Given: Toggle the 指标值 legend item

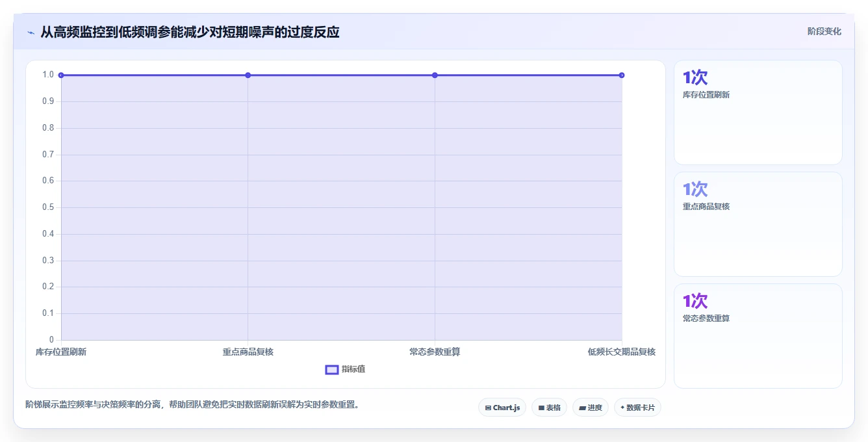Looking at the screenshot, I should (x=345, y=369).
